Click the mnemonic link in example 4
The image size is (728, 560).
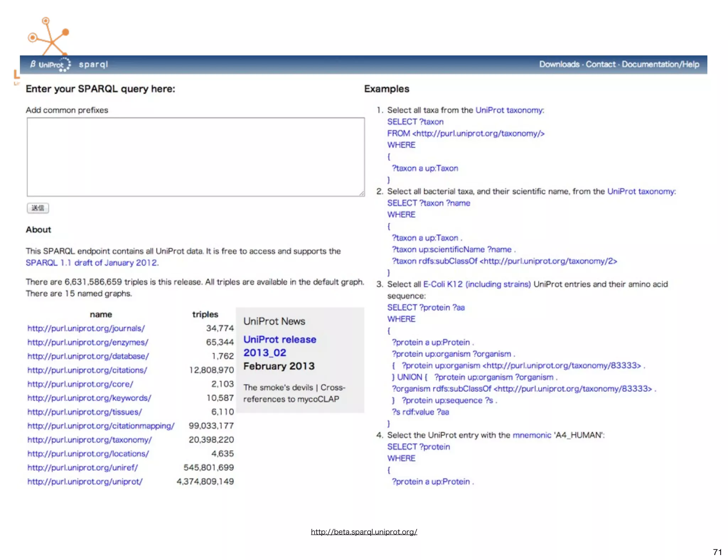(532, 435)
